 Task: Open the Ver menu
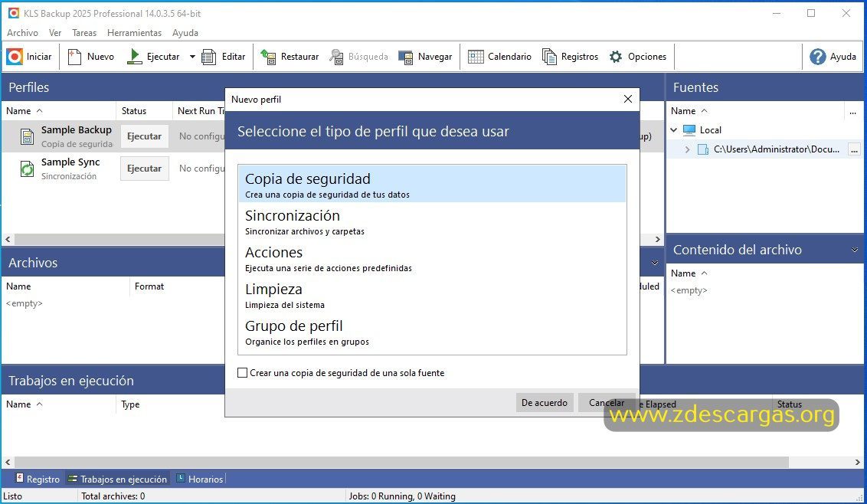point(55,33)
